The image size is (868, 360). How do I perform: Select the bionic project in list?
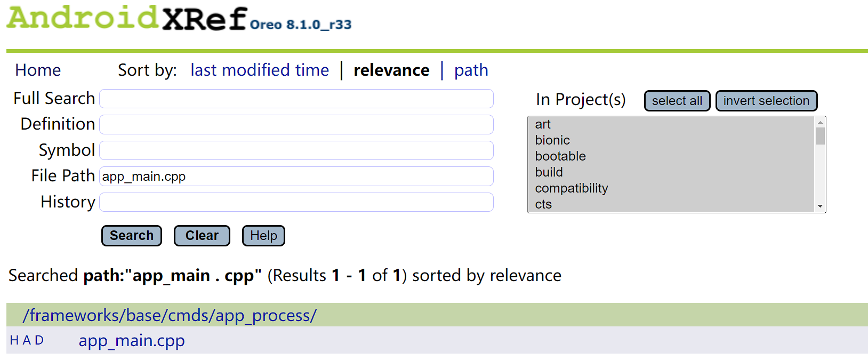[x=552, y=140]
